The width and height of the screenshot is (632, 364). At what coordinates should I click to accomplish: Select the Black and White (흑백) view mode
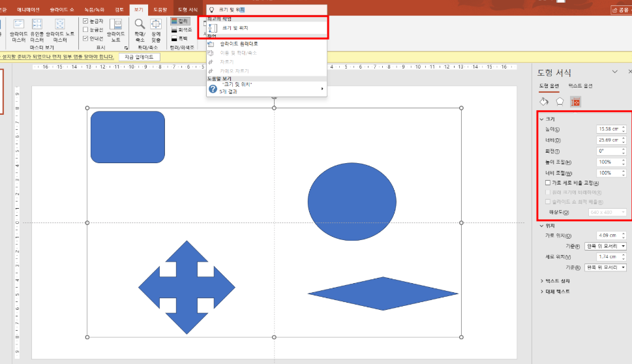[x=180, y=38]
